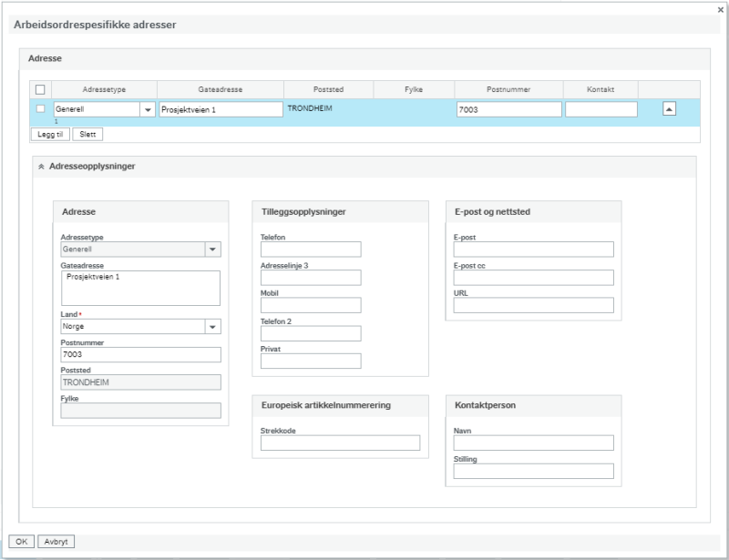The height and width of the screenshot is (560, 729).
Task: Open the Adressetype dropdown in the table row
Action: pos(148,109)
